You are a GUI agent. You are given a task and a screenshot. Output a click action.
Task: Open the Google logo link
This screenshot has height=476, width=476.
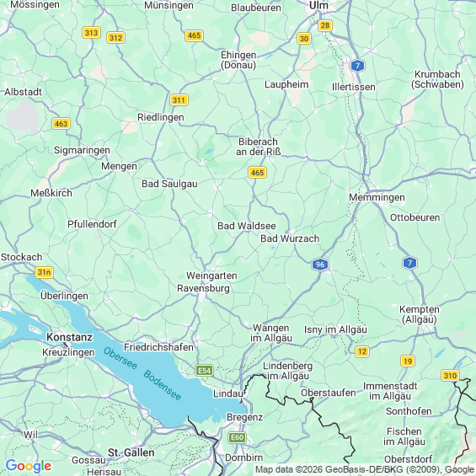(x=29, y=466)
